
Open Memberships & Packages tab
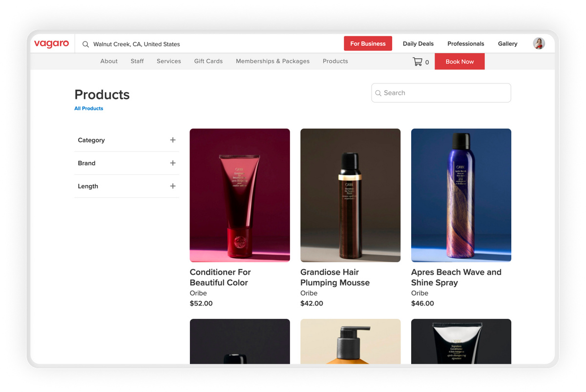tap(272, 61)
